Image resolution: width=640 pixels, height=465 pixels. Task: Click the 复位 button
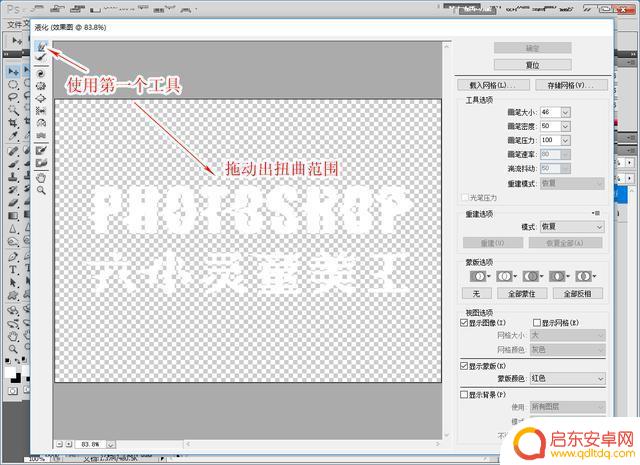(x=532, y=65)
